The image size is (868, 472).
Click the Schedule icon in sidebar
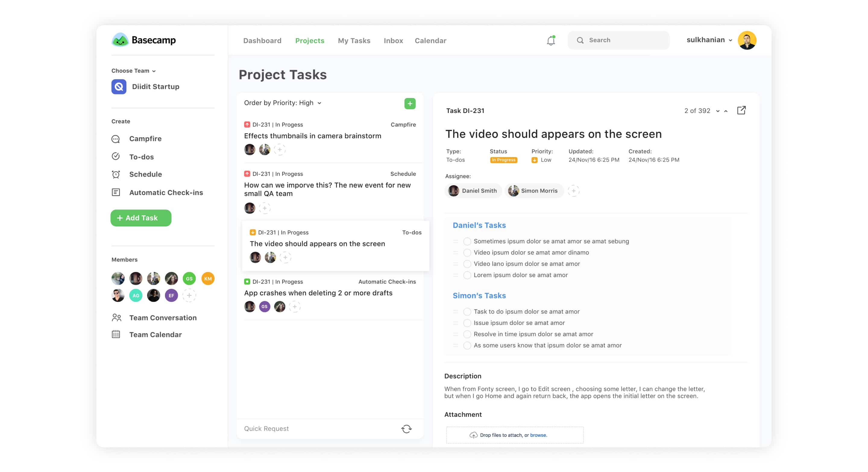point(116,175)
